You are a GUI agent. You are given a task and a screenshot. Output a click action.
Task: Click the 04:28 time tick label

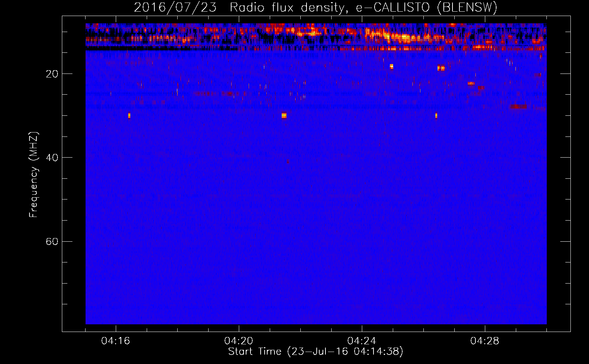[485, 341]
